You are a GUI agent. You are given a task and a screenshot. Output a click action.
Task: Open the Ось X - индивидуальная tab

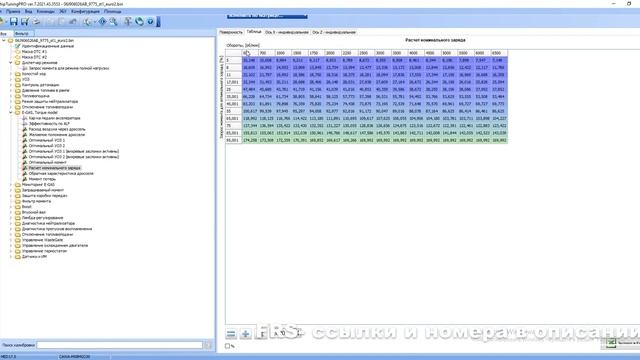[287, 32]
